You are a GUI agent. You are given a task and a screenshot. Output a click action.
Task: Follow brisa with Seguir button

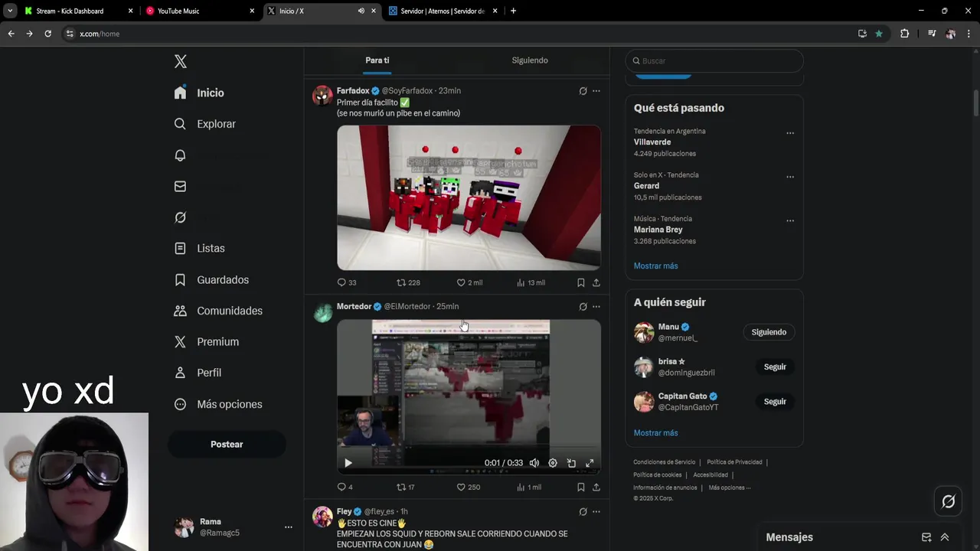(775, 367)
